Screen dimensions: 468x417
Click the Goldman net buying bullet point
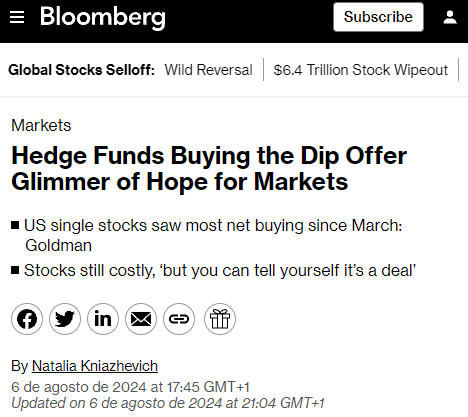point(207,235)
